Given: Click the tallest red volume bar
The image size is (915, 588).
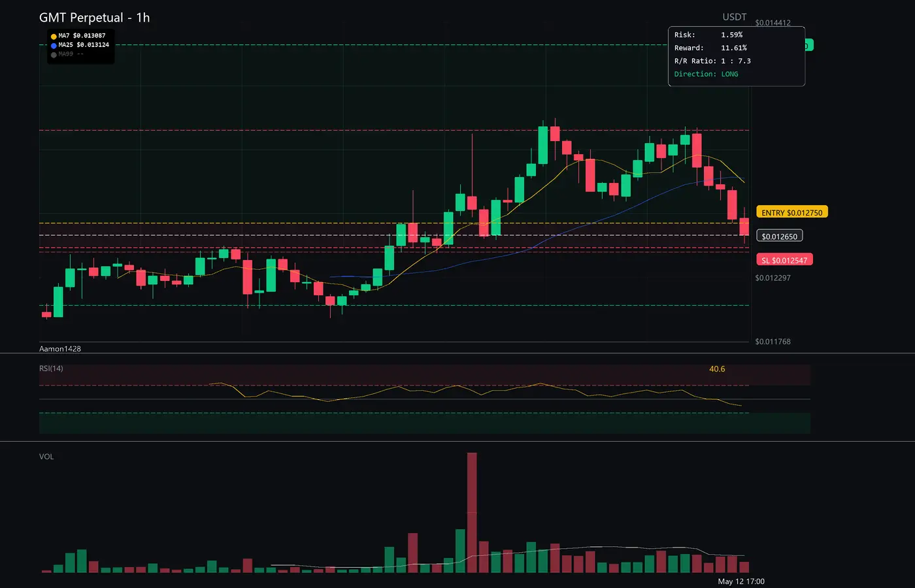Looking at the screenshot, I should (x=472, y=513).
